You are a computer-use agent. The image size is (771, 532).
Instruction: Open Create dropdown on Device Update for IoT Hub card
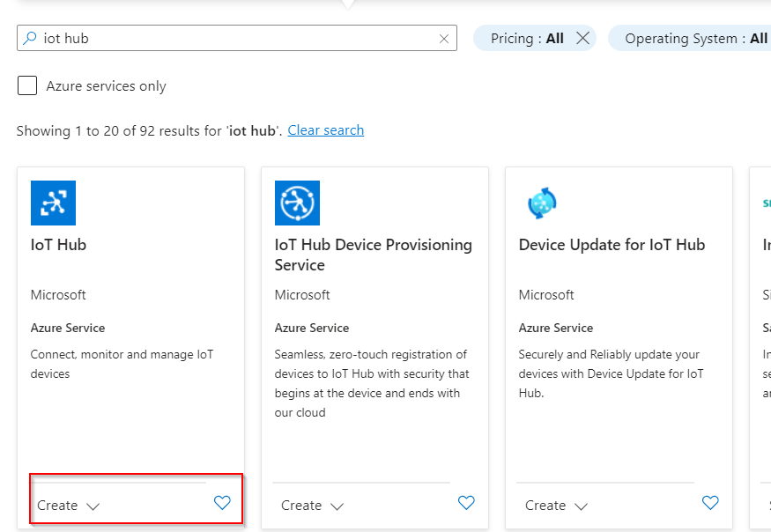click(556, 506)
